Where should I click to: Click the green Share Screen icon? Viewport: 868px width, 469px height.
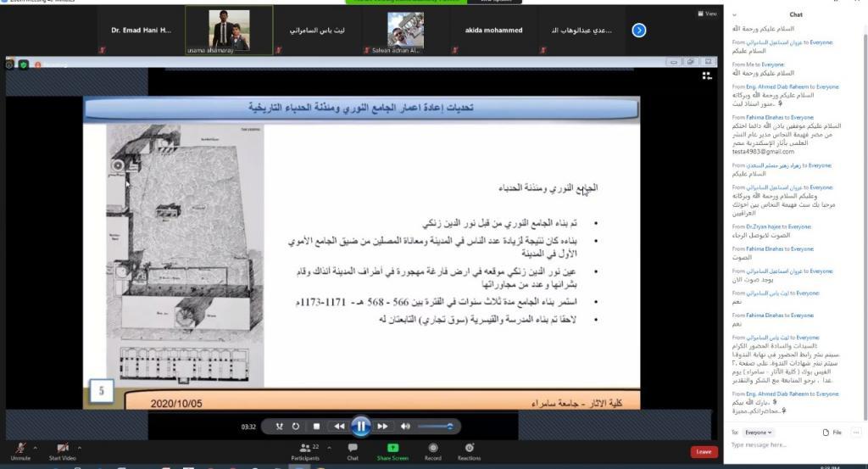[x=392, y=450]
